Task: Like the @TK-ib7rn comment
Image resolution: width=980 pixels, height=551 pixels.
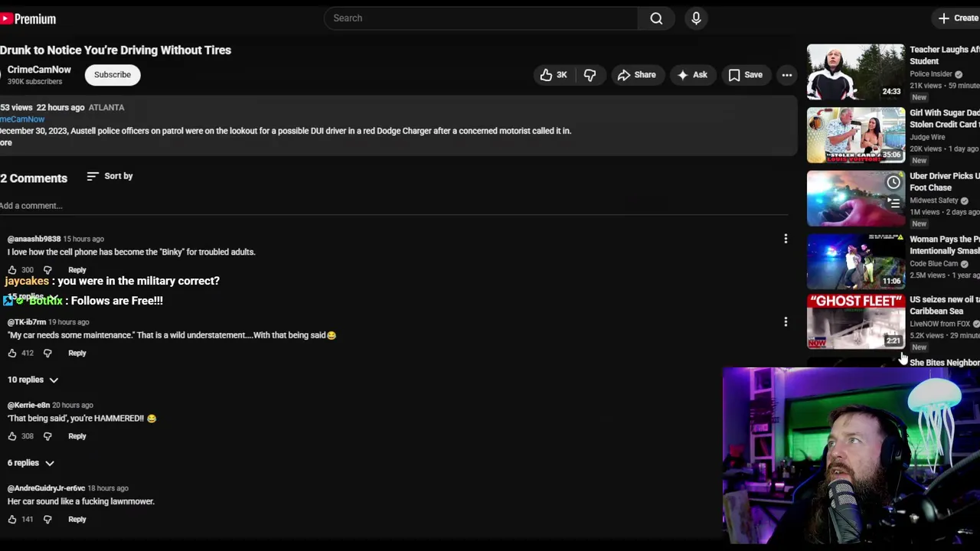Action: click(x=12, y=354)
